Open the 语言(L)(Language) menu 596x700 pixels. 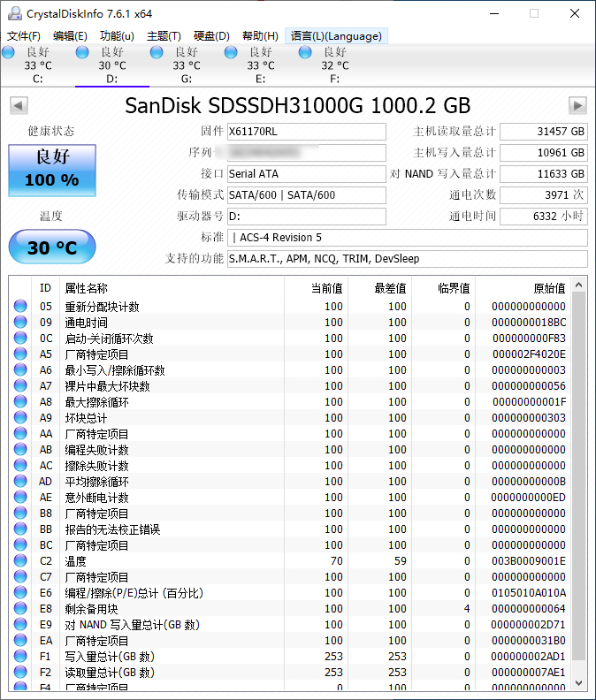(x=336, y=36)
